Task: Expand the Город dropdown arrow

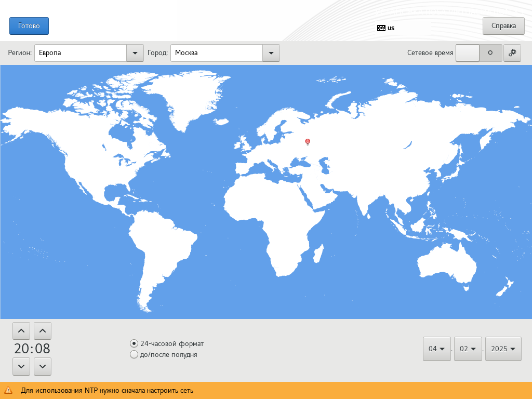Action: (271, 53)
